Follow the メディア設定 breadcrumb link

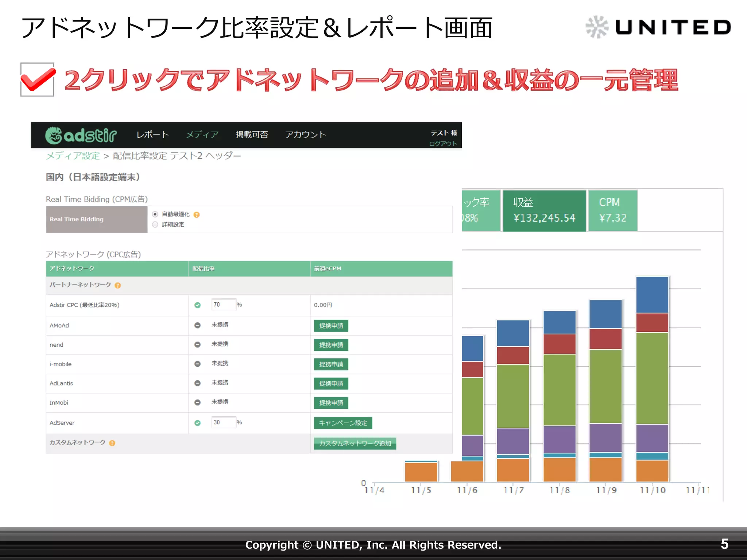coord(73,156)
